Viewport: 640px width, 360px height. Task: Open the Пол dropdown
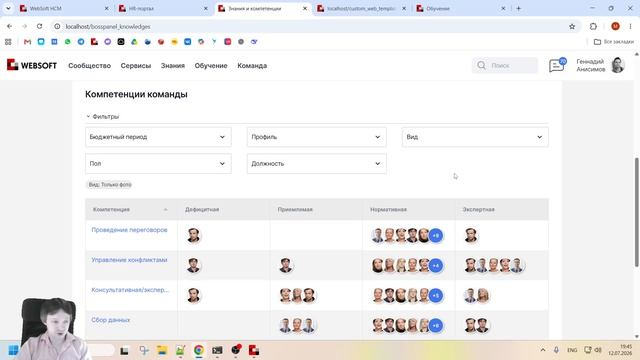[158, 163]
